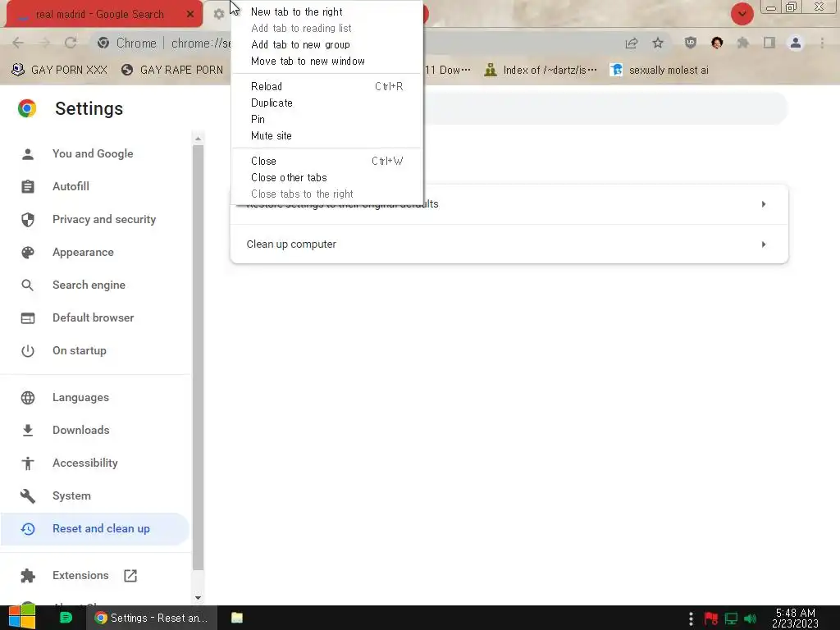Bookmark this tab with the star icon
The width and height of the screenshot is (840, 630).
(658, 43)
